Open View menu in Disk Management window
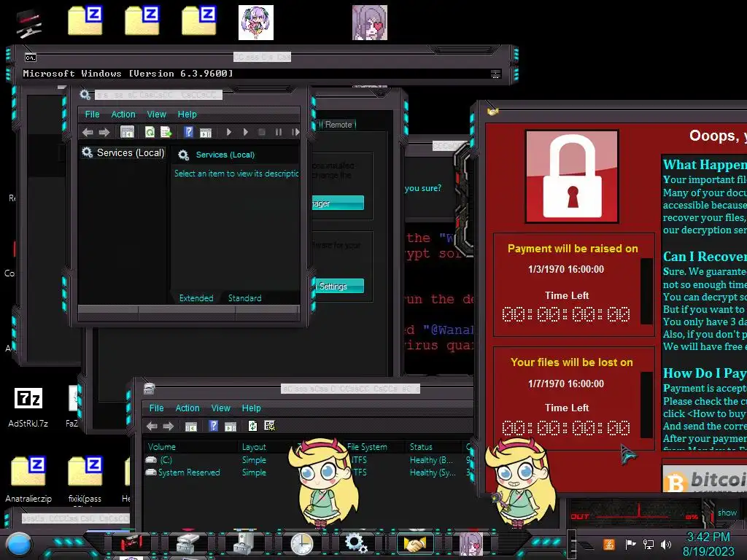This screenshot has width=747, height=560. 220,408
